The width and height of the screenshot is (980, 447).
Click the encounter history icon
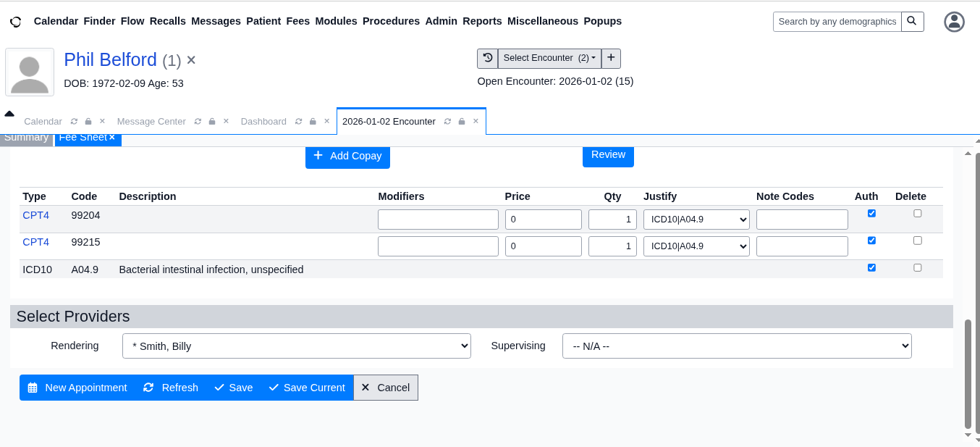[488, 58]
